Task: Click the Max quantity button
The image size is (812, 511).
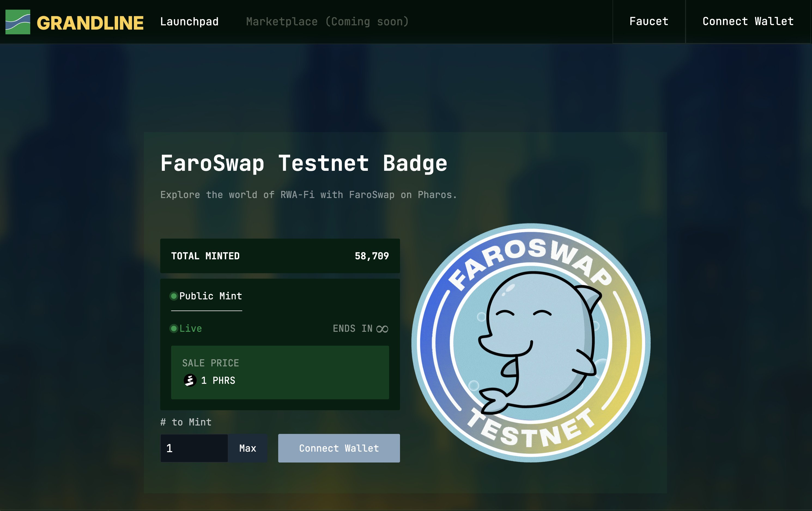Action: (247, 448)
